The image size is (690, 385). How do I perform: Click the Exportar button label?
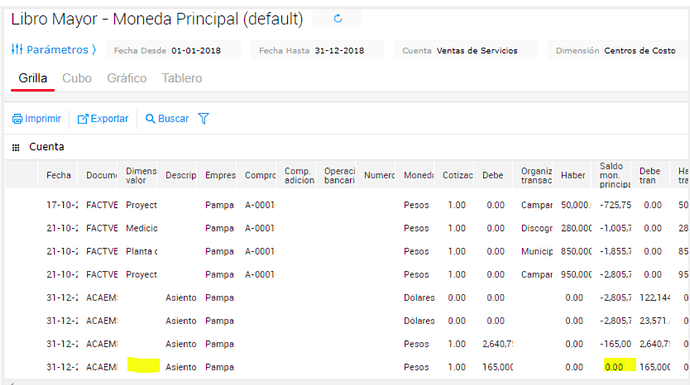tap(110, 119)
